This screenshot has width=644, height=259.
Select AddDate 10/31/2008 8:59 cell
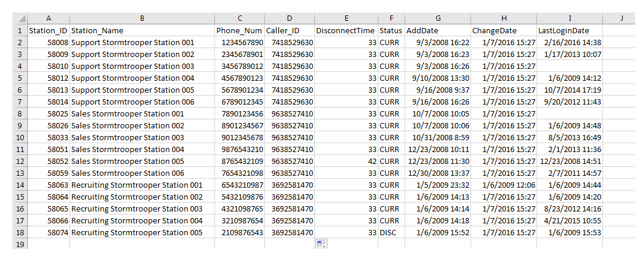(438, 137)
